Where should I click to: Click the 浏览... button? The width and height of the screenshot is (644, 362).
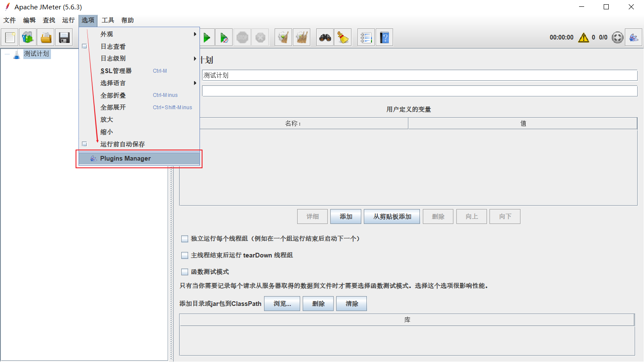coord(282,304)
